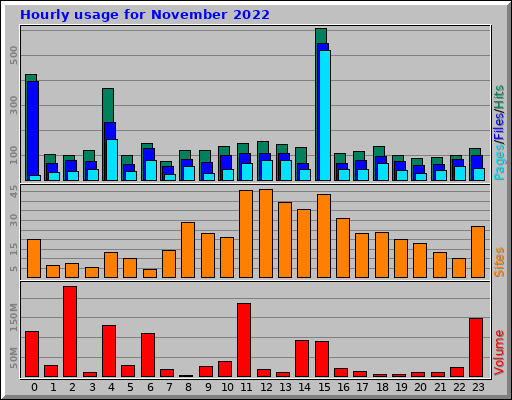This screenshot has height=400, width=512.
Task: Select the red Volume bar at hour 23
Action: click(476, 347)
